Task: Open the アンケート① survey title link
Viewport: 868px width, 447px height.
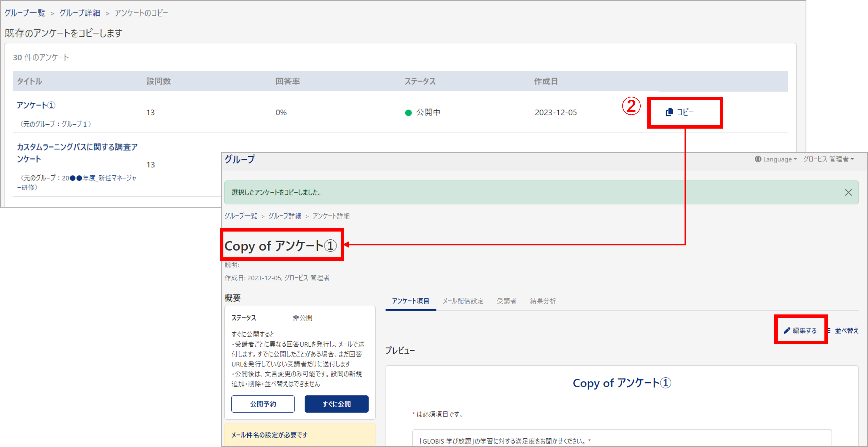Action: (36, 106)
